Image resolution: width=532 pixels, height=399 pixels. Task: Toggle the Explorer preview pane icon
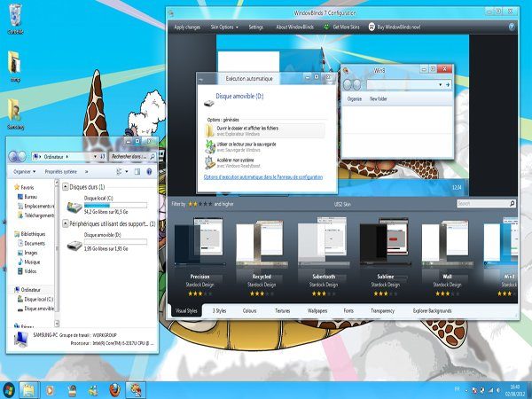[x=137, y=172]
